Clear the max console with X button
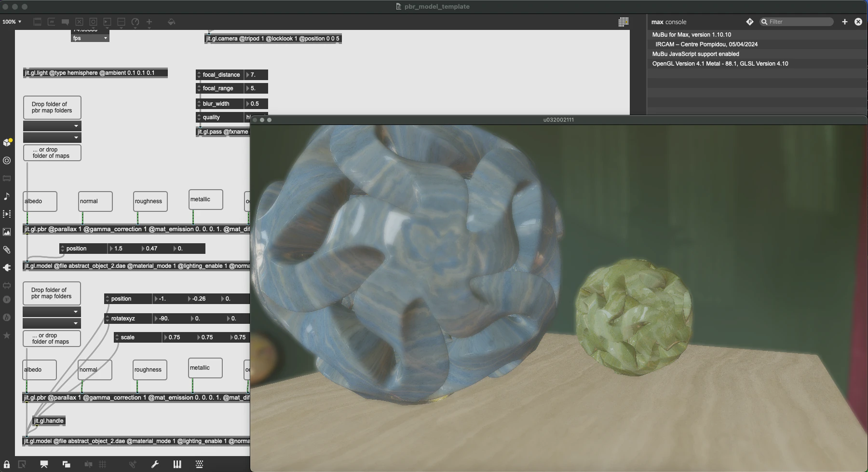868x472 pixels. (858, 22)
